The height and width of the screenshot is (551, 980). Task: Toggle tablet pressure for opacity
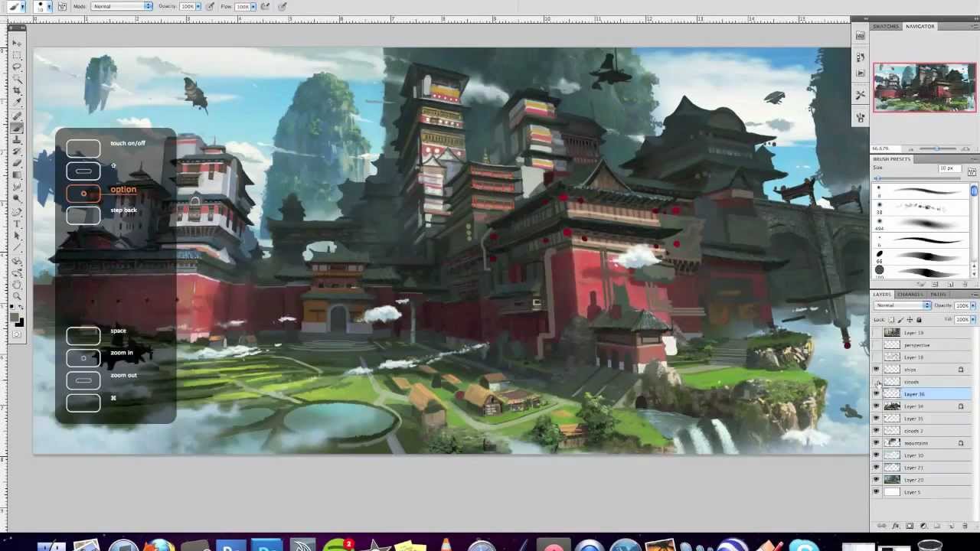click(211, 6)
